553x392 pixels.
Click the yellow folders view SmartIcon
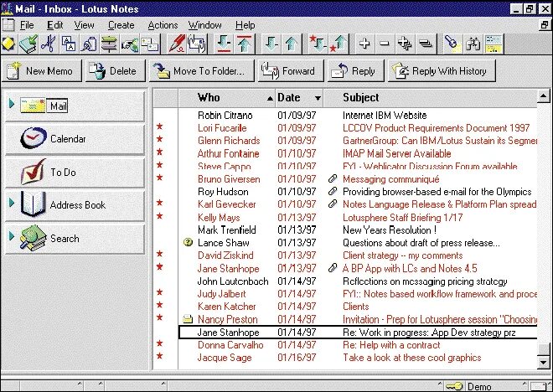coord(494,44)
